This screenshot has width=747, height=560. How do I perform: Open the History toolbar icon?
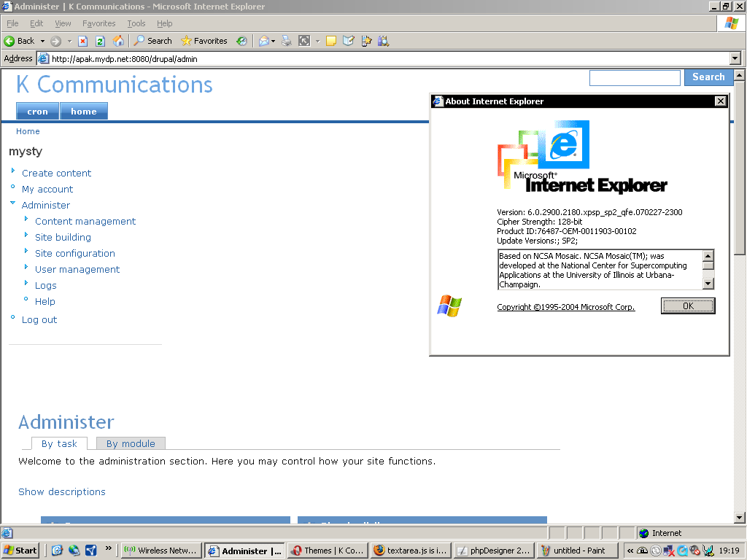[x=242, y=41]
